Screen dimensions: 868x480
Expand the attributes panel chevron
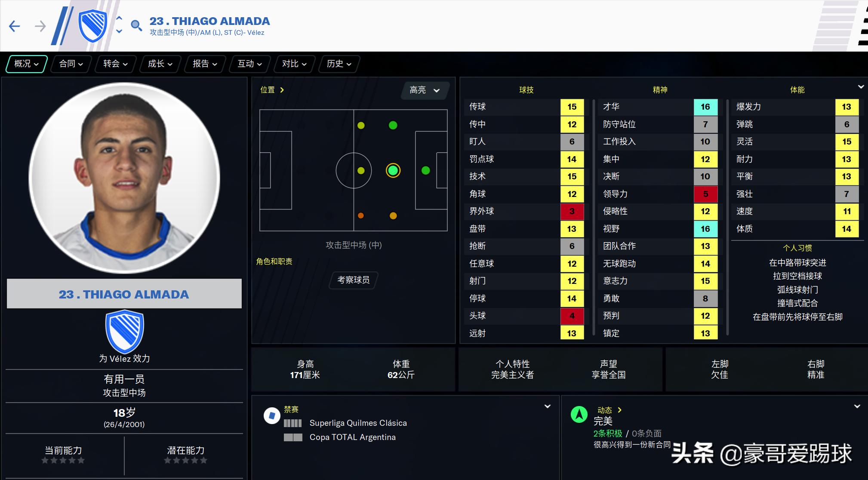tap(861, 87)
